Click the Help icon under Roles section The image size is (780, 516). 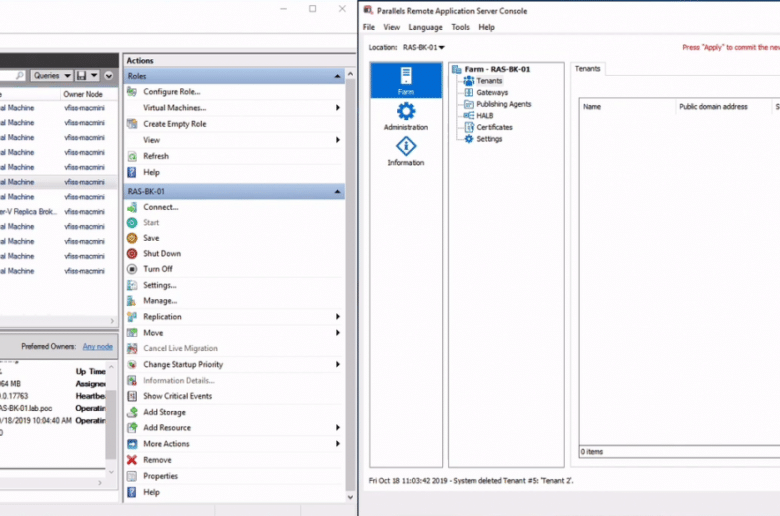(x=132, y=172)
